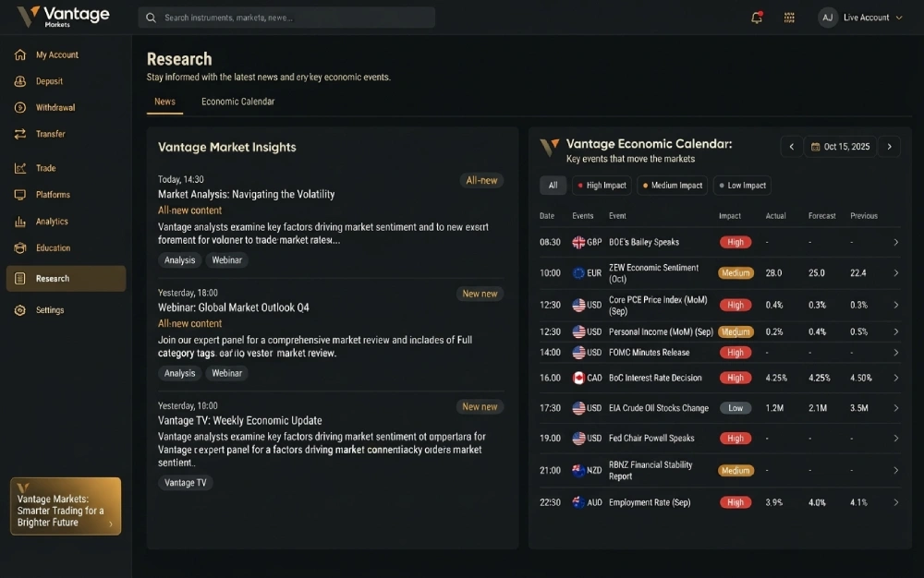Click the AUD flag icon

tap(578, 502)
